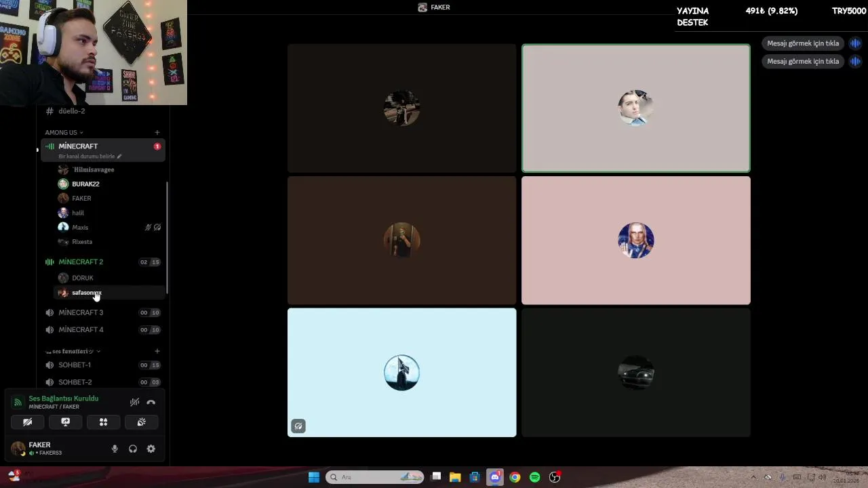
Task: Click the taskbar search box 'Ara'
Action: pyautogui.click(x=375, y=477)
